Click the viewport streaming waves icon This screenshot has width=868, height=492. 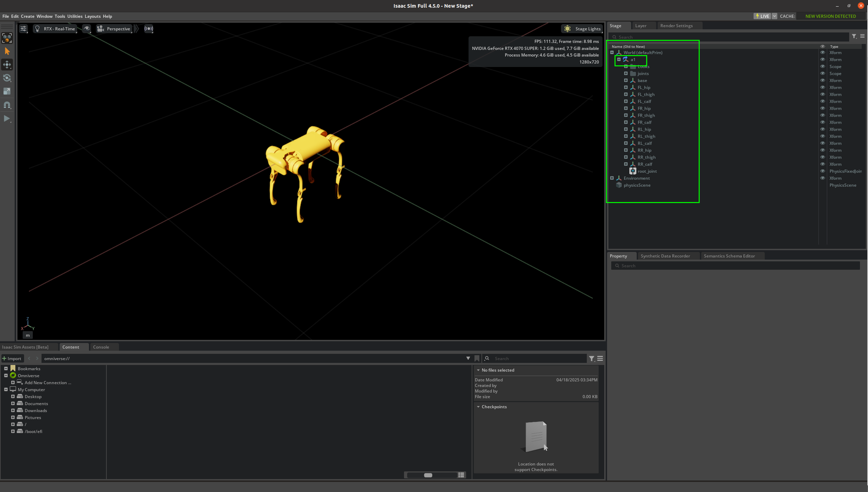click(149, 29)
